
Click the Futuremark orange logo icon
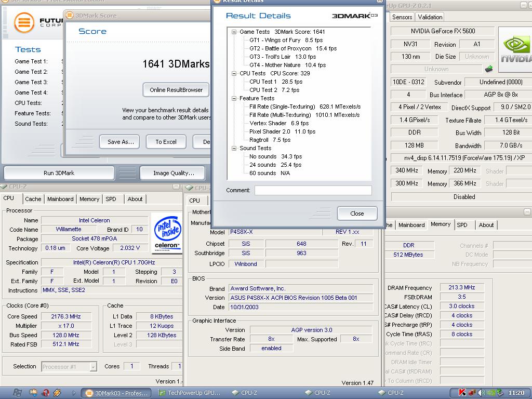tap(24, 22)
